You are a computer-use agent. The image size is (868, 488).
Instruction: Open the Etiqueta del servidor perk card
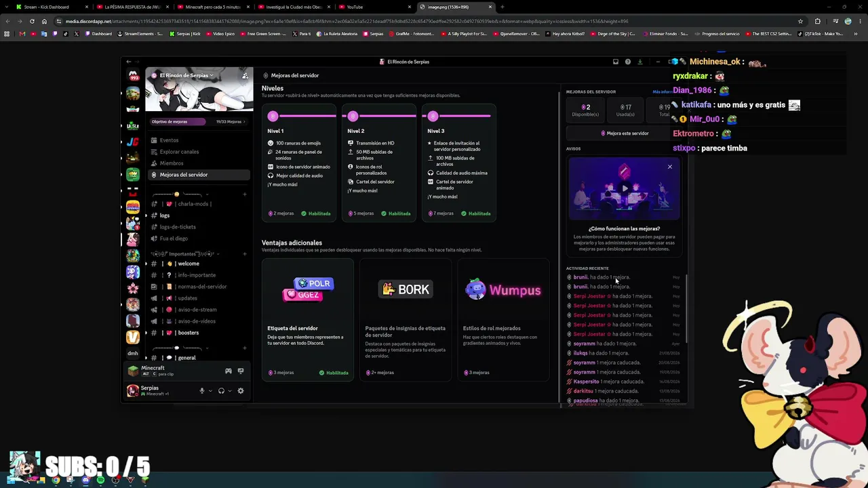[308, 320]
